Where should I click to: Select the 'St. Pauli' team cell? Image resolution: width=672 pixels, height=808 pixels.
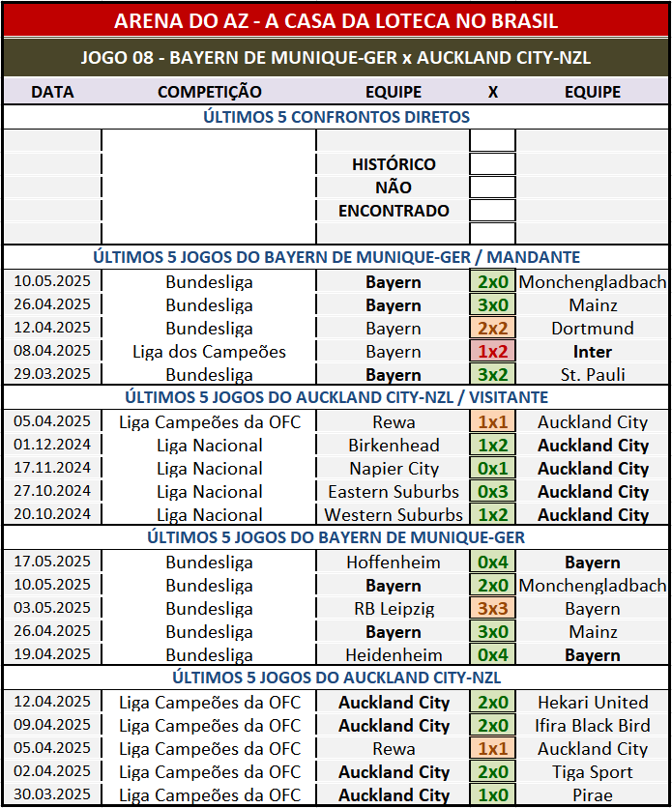click(x=592, y=375)
